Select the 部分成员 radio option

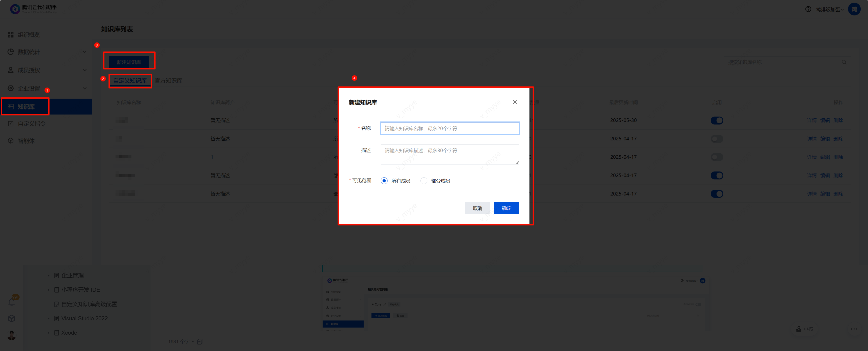(x=424, y=181)
